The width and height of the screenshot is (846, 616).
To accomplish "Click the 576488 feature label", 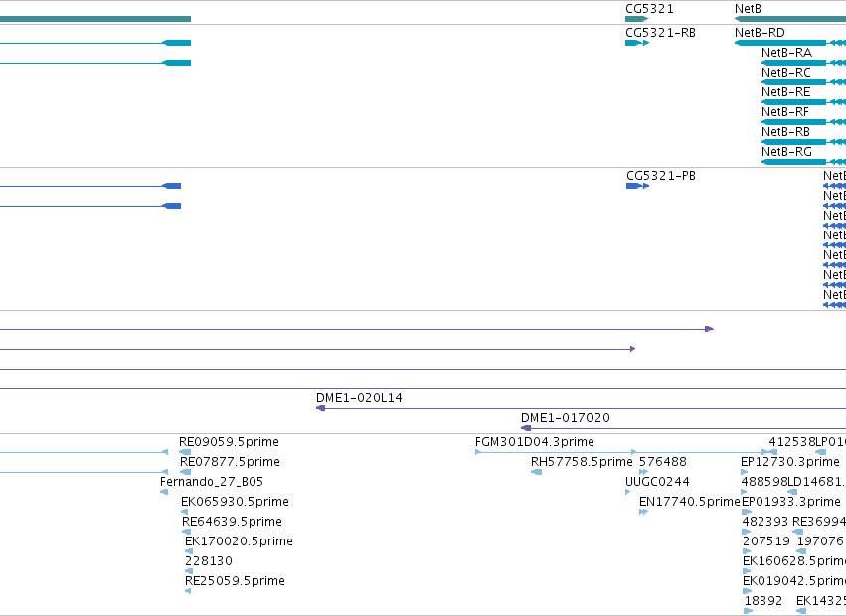I will pos(663,462).
